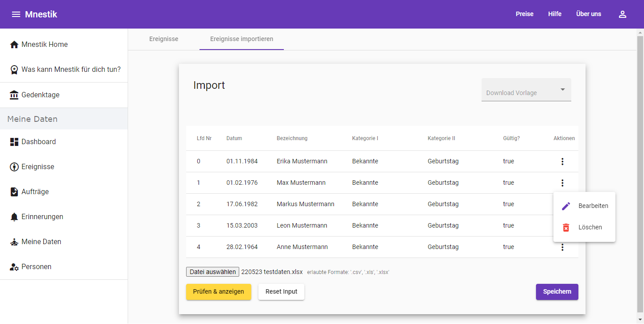The image size is (644, 324).
Task: Click Datei auswählen file chooser
Action: tap(212, 272)
